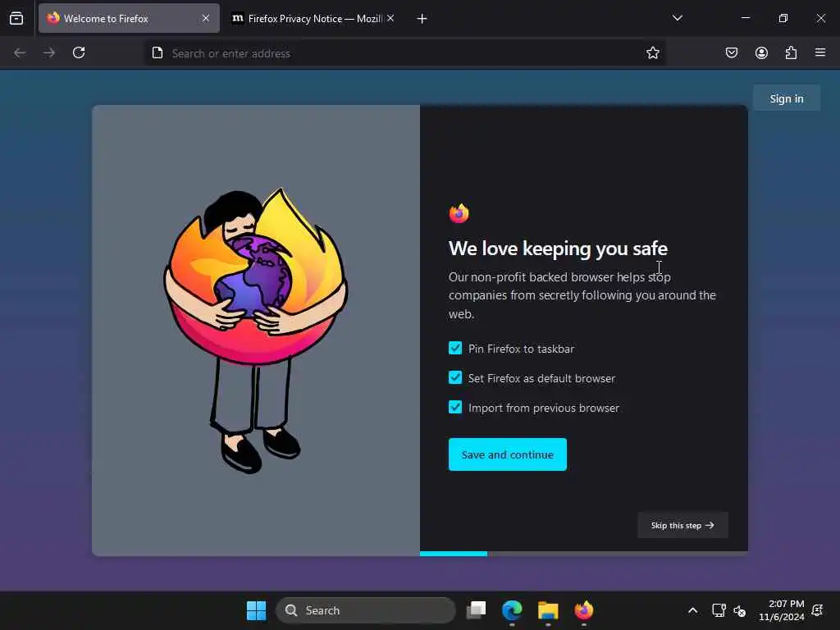This screenshot has height=630, width=840.
Task: Uncheck Import from previous browser
Action: pos(455,407)
